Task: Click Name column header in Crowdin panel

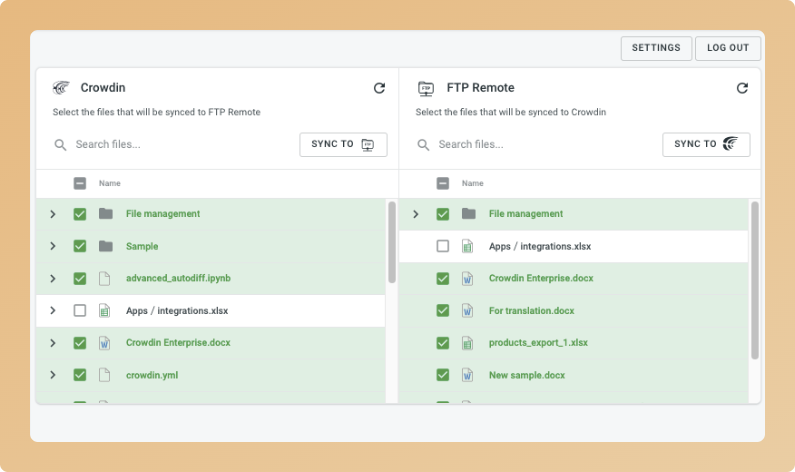Action: (x=110, y=183)
